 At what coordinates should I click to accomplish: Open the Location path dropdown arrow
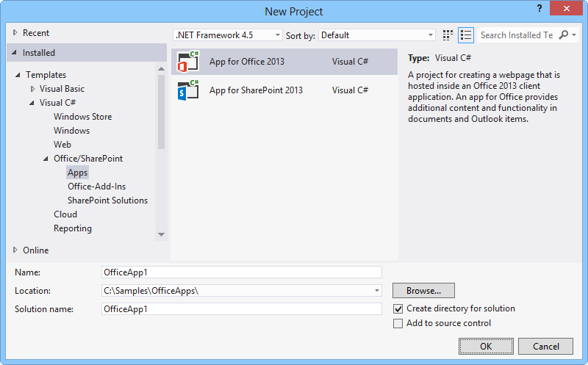point(377,290)
